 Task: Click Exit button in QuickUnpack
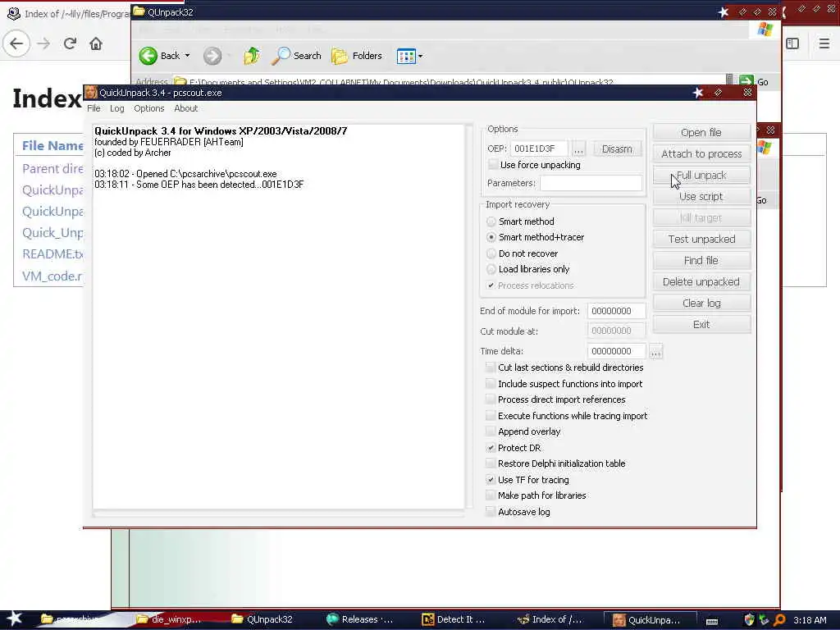701,325
